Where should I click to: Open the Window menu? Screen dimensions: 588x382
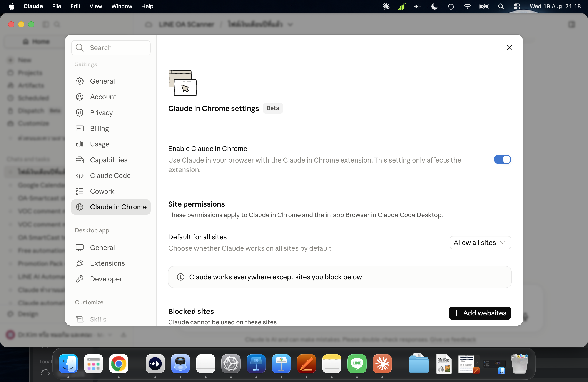pyautogui.click(x=122, y=6)
